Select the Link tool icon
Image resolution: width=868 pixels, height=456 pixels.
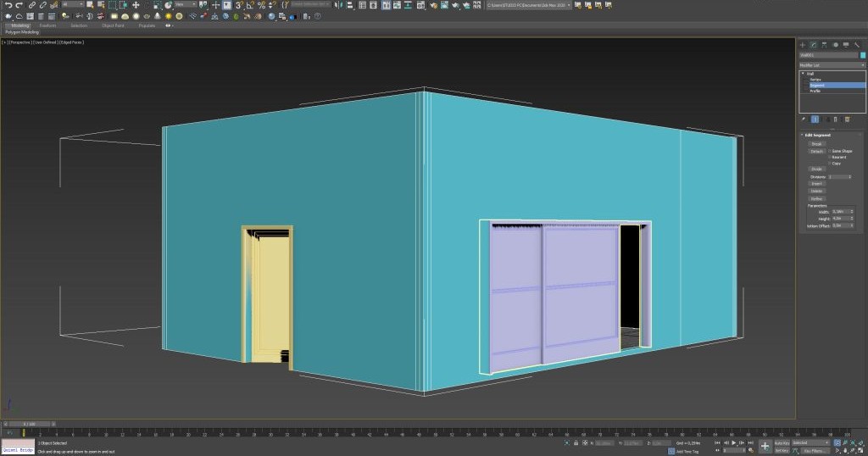32,5
